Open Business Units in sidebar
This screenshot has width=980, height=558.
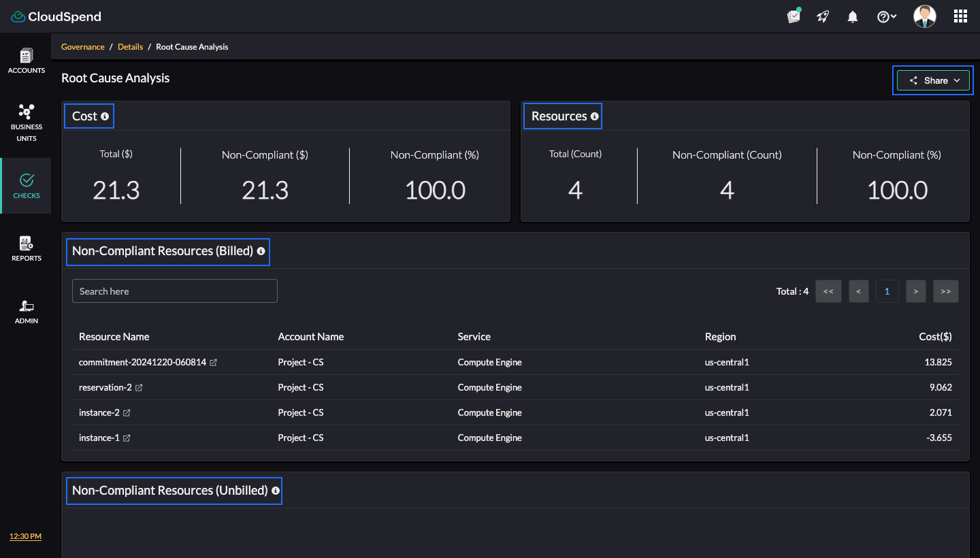(x=26, y=122)
